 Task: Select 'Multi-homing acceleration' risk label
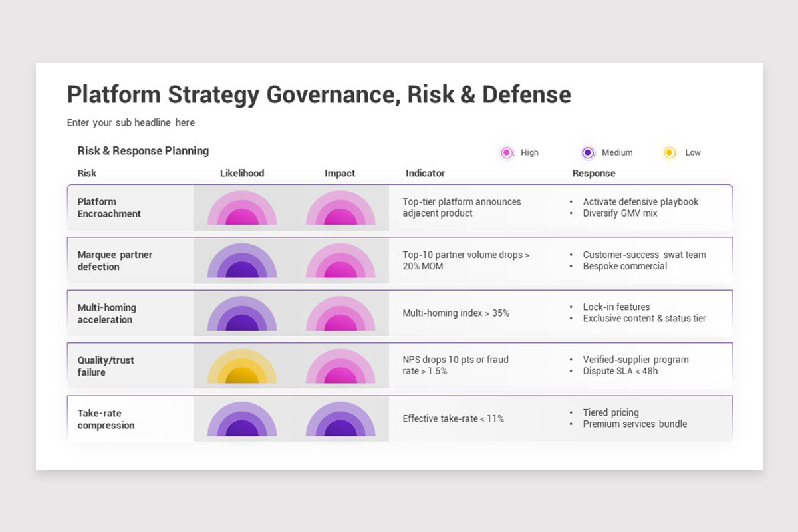coord(107,313)
